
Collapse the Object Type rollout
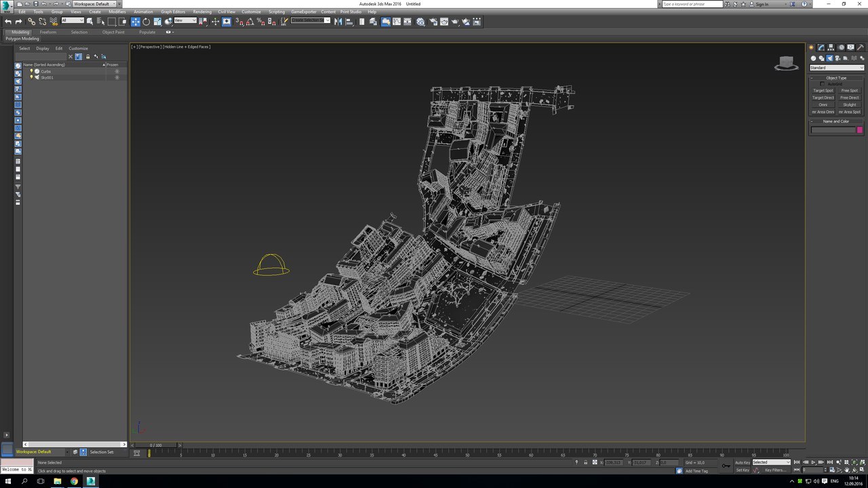pos(836,78)
